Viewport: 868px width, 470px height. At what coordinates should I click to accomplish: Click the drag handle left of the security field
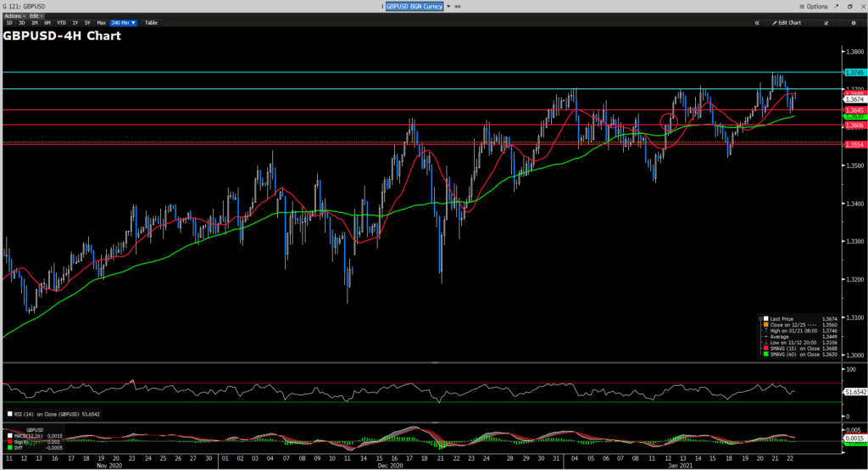pos(382,7)
